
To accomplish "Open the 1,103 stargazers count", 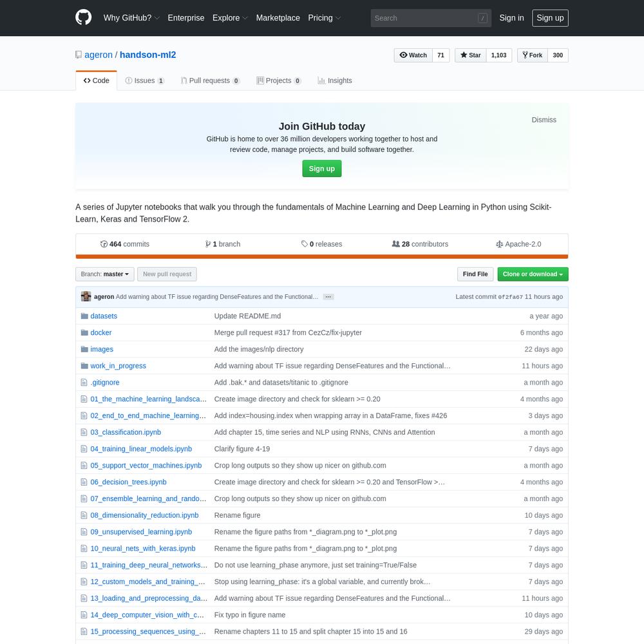I will [498, 55].
